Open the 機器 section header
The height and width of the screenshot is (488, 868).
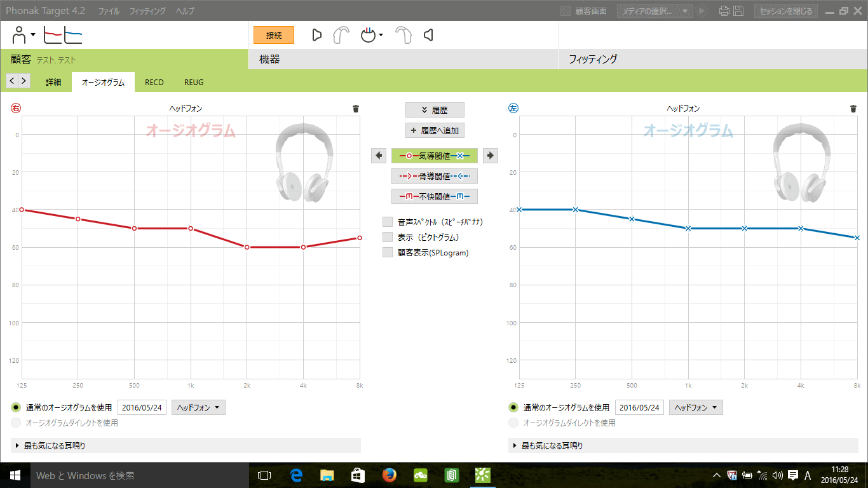pos(403,59)
